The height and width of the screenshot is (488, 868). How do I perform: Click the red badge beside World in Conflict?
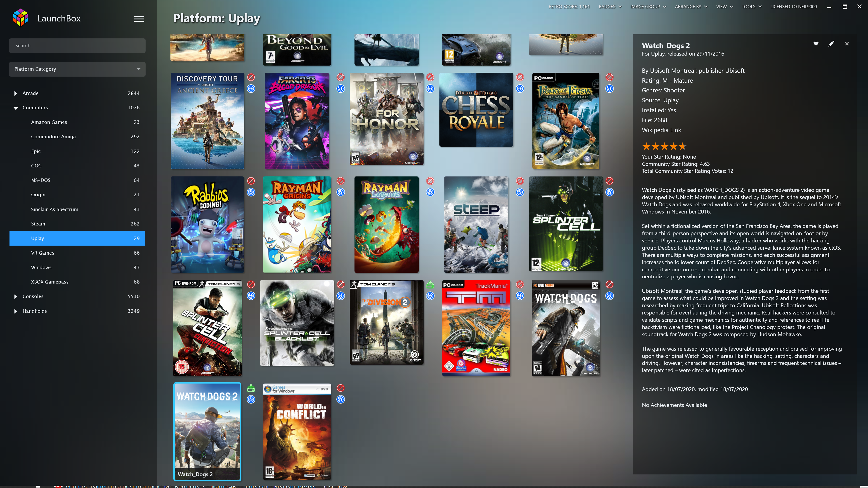[x=341, y=388]
